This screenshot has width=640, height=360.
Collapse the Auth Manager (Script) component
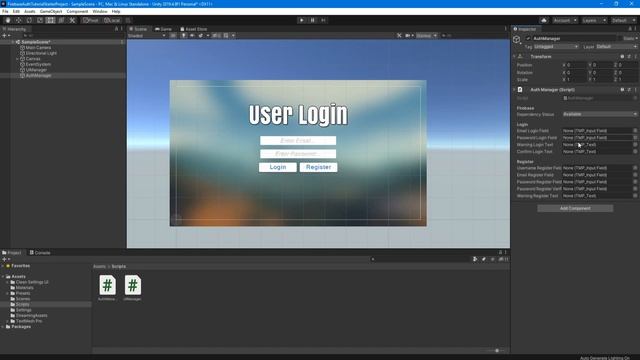tap(514, 89)
